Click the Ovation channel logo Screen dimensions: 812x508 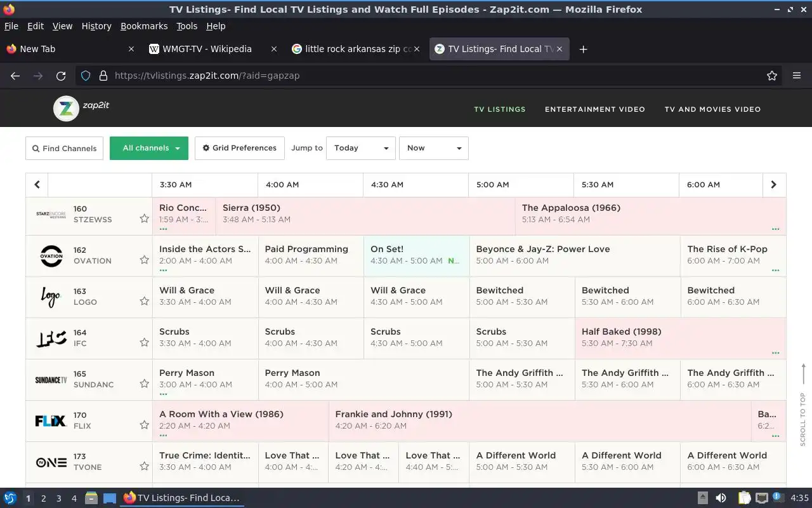[51, 256]
